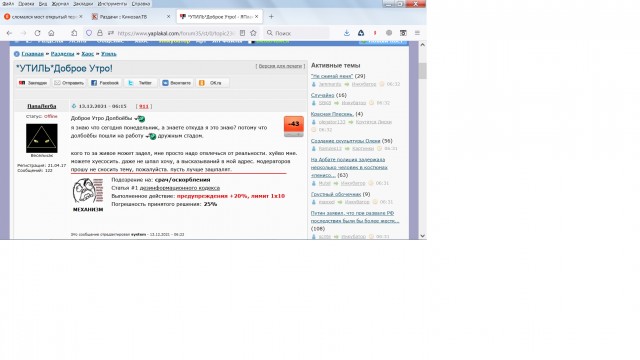Screen dimensions: 640x360
Task: Bookmark this page with star icon
Action: tap(253, 33)
